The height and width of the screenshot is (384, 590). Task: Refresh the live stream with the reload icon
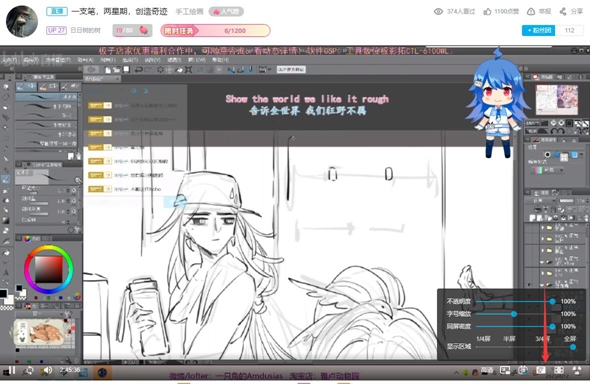(x=29, y=371)
